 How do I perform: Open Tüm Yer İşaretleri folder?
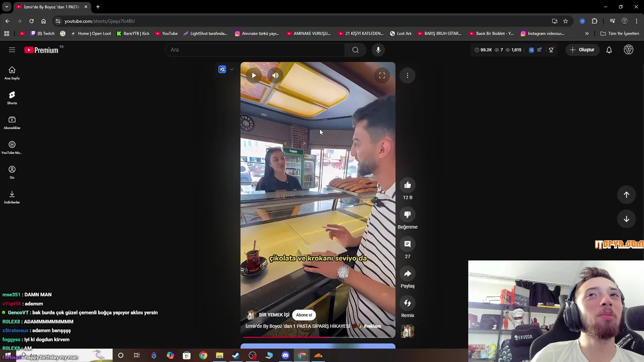click(619, 34)
